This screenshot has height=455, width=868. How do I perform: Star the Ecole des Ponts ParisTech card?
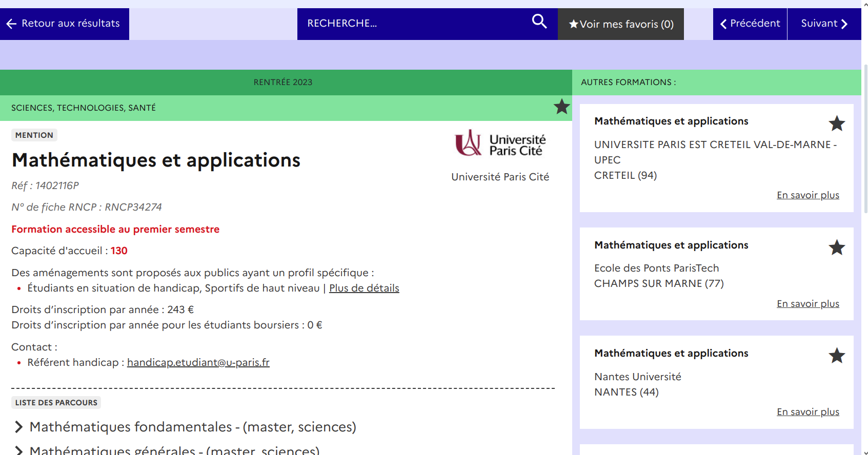coord(837,247)
